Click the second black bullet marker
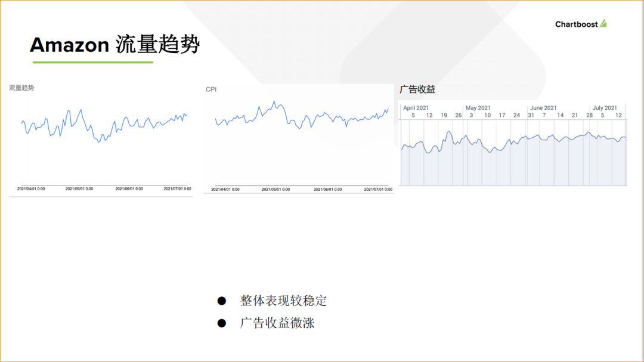The image size is (644, 362). 222,322
